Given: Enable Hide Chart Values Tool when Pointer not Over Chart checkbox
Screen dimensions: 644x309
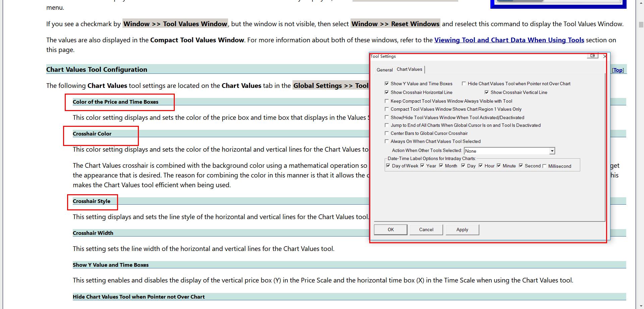Looking at the screenshot, I should (464, 84).
